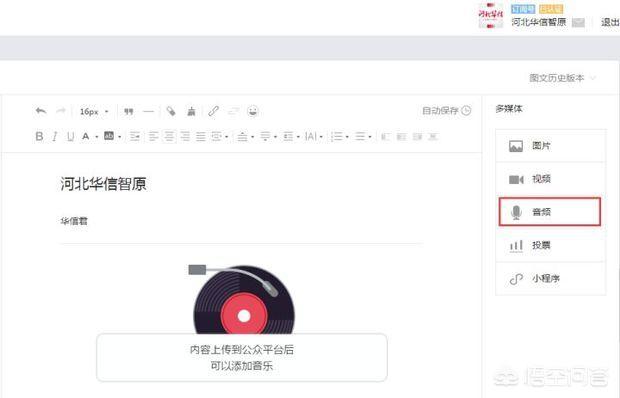This screenshot has height=398, width=620.
Task: Click the auto-save clock icon
Action: pyautogui.click(x=466, y=111)
